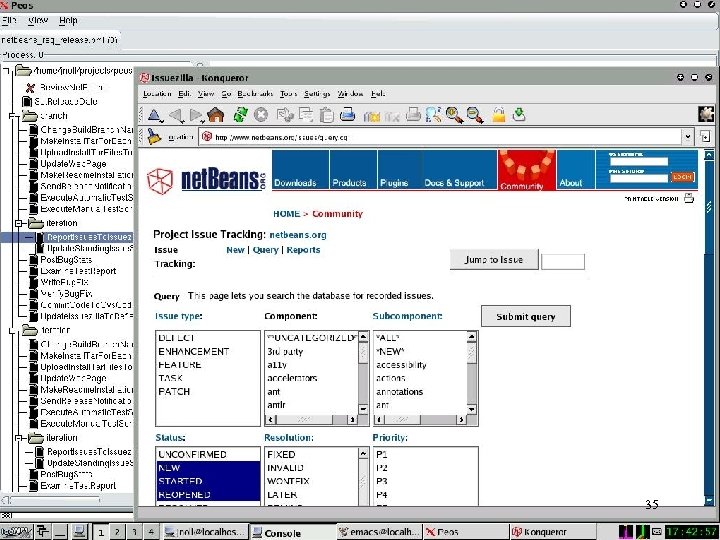720x540 pixels.
Task: Collapse the first iteration folder in Peos tree
Action: (x=19, y=223)
